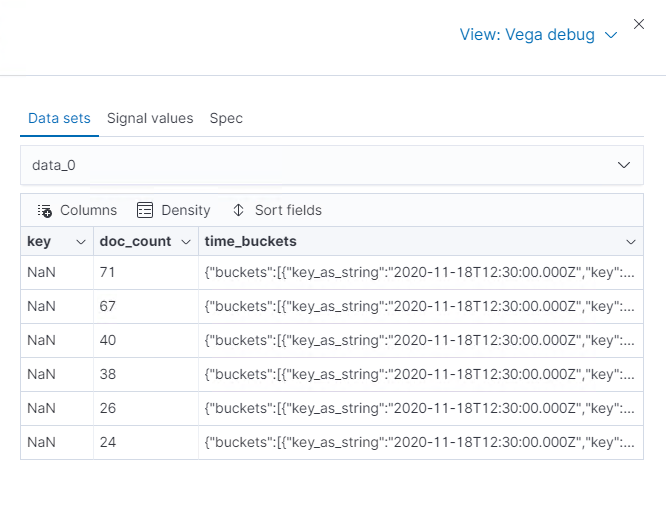
Task: Click the chevron next to Vega debug
Action: 611,35
